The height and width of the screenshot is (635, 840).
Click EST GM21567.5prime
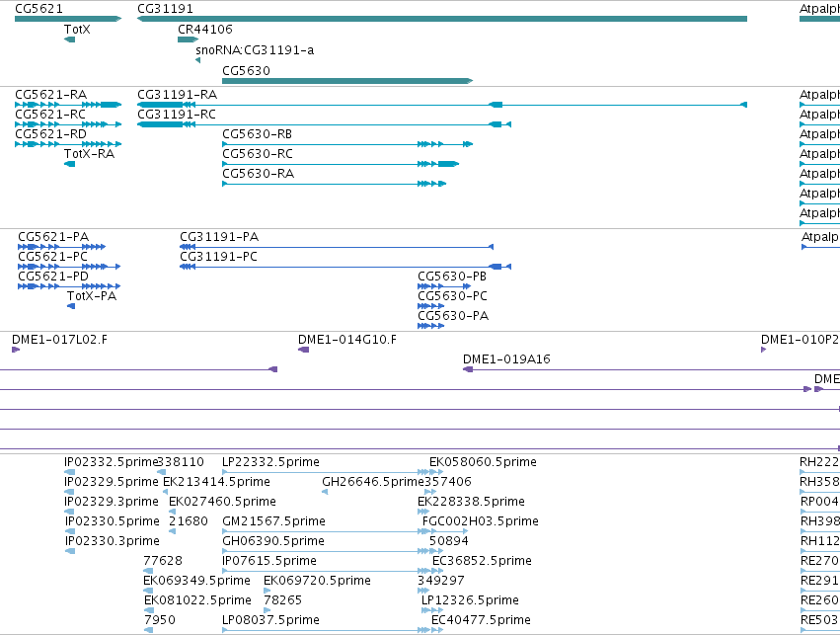[x=273, y=521]
